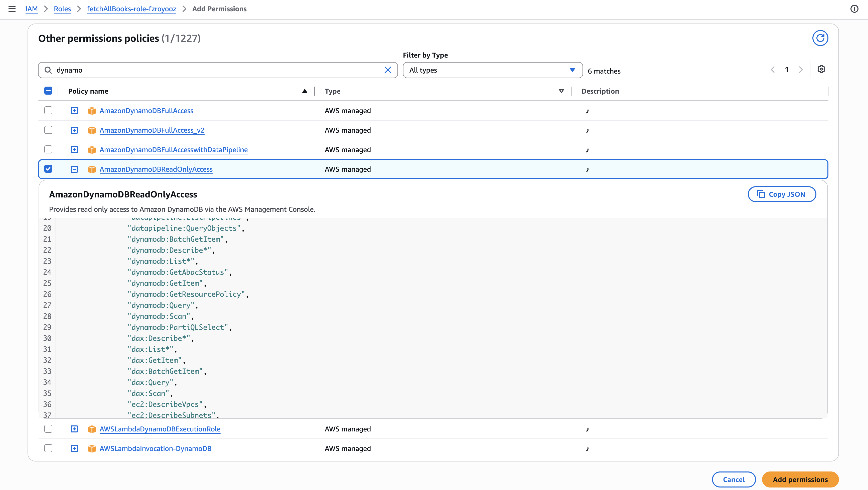
Task: Click policy icon for AmazonDynamoDBFullAccesswithDataPipeline
Action: [92, 150]
